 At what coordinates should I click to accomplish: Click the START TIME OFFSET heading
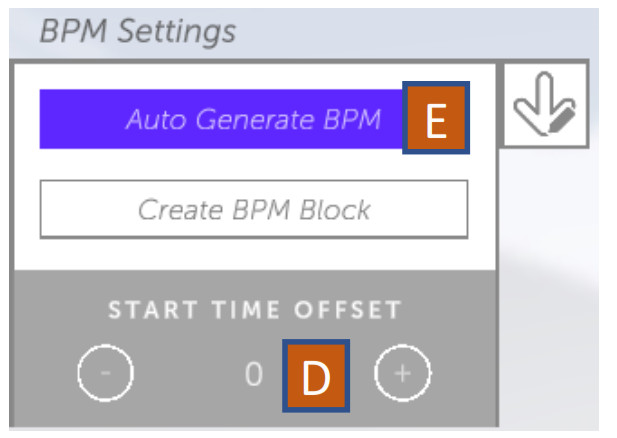[x=255, y=310]
